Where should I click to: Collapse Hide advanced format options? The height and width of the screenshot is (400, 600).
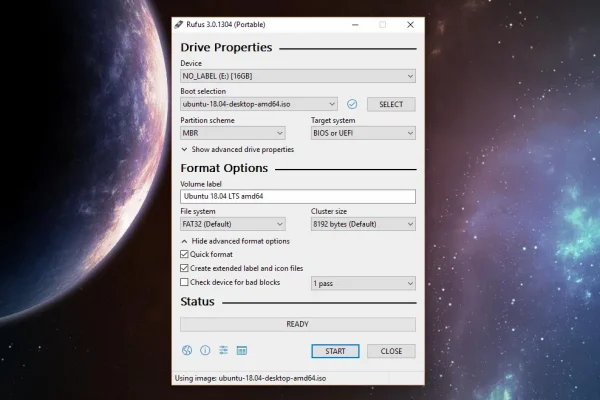pos(235,241)
